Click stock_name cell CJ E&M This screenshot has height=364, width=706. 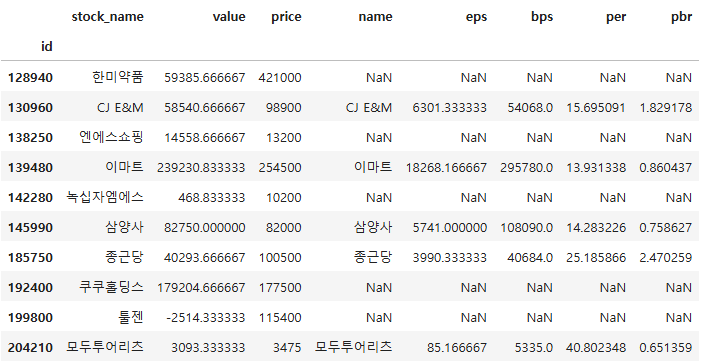tap(120, 108)
